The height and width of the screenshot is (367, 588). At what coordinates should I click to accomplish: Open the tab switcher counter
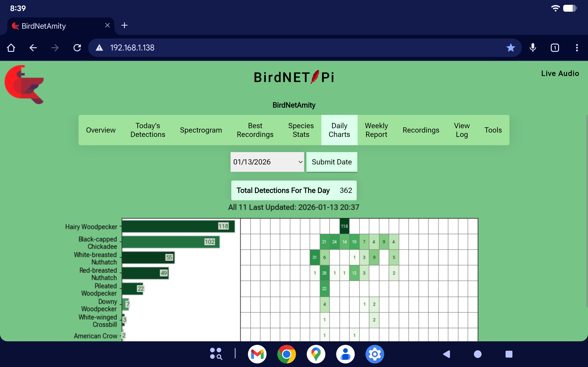555,47
